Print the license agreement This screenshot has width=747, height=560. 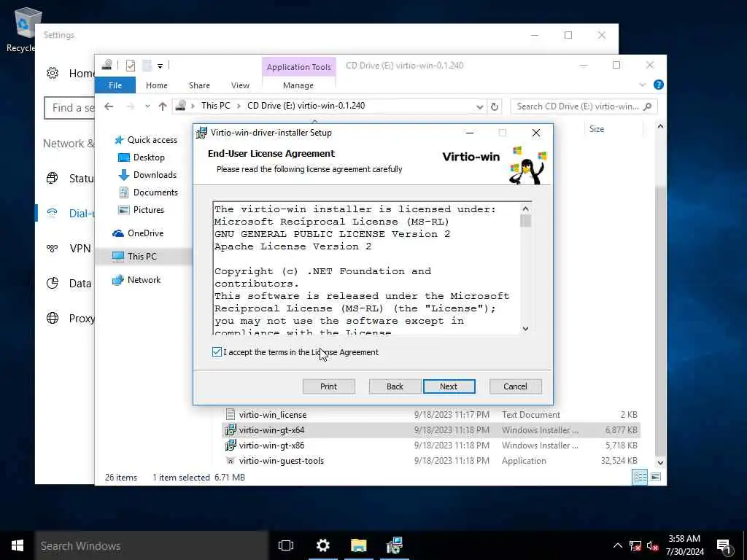pos(329,386)
